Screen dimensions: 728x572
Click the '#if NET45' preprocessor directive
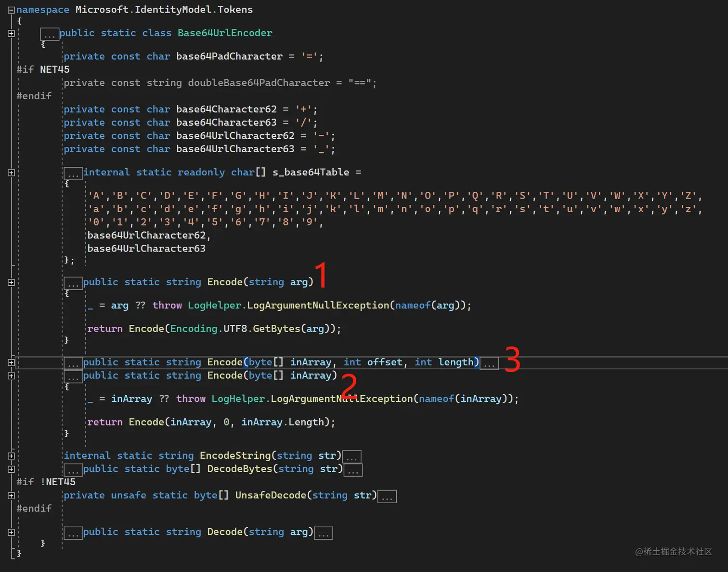[43, 69]
